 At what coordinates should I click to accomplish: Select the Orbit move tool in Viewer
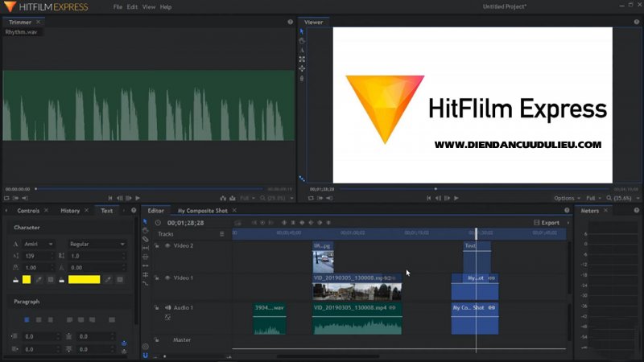pyautogui.click(x=302, y=68)
